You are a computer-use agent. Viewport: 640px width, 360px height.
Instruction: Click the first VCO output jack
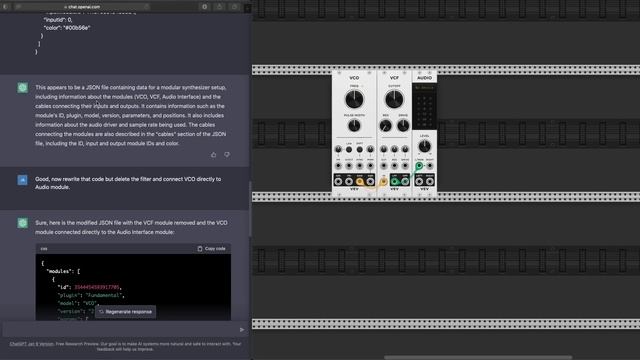(x=338, y=181)
